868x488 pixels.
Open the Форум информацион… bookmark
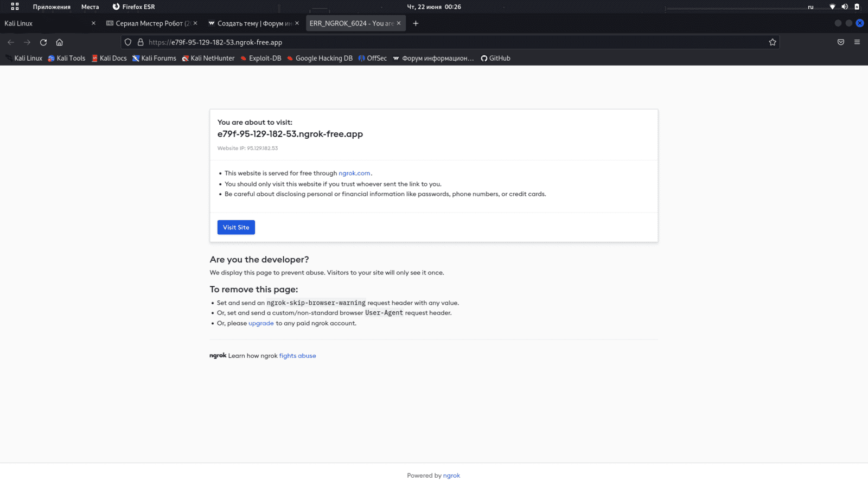coord(433,59)
